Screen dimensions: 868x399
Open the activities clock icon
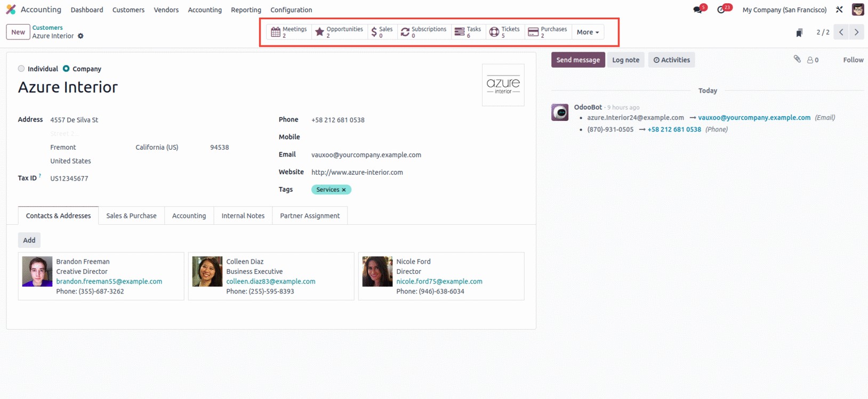tap(722, 10)
